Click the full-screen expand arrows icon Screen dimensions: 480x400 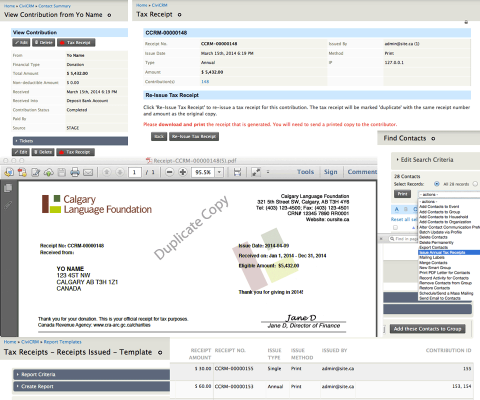coord(256,172)
